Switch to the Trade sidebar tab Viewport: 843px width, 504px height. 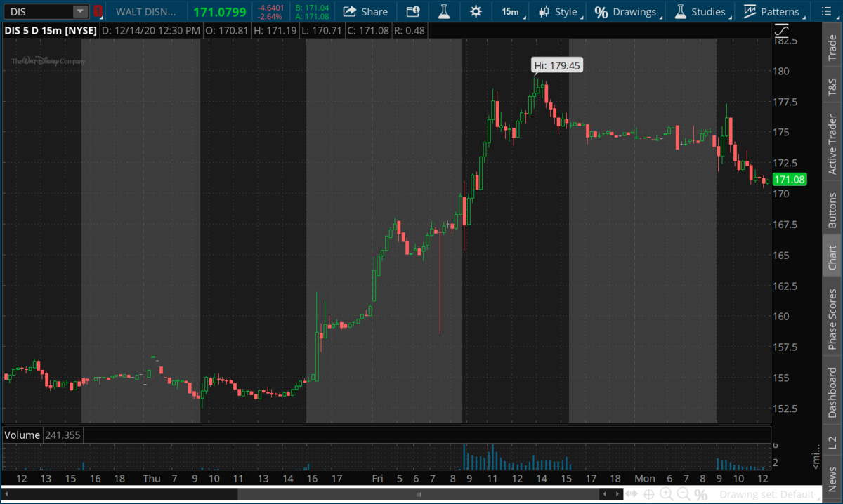(x=832, y=48)
